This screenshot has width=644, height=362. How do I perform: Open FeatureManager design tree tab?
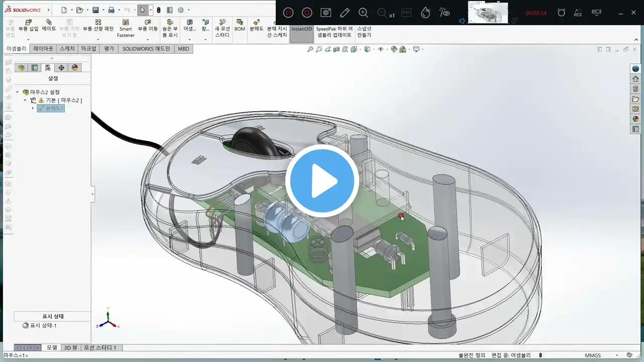tap(21, 68)
